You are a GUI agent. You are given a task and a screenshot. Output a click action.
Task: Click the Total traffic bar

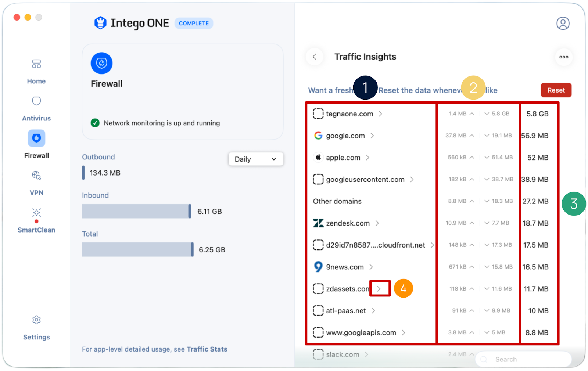pyautogui.click(x=138, y=249)
